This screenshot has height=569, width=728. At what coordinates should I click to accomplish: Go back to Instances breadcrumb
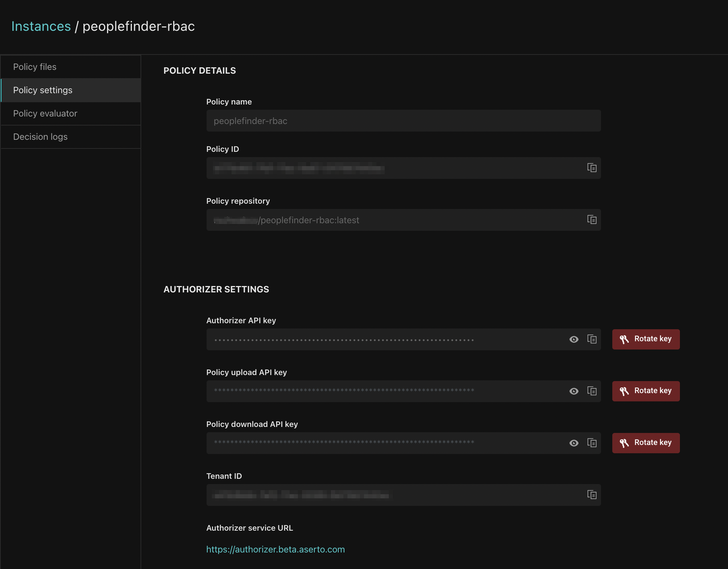click(41, 26)
